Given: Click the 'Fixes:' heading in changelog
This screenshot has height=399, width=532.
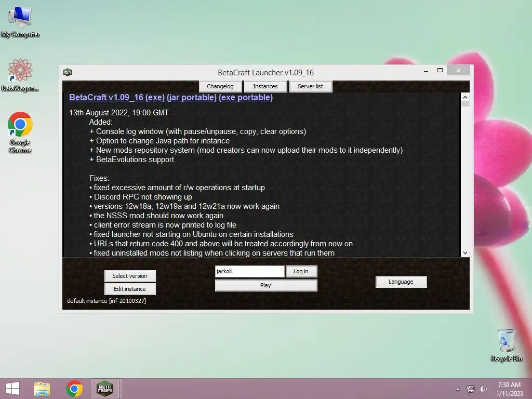Looking at the screenshot, I should pos(99,178).
